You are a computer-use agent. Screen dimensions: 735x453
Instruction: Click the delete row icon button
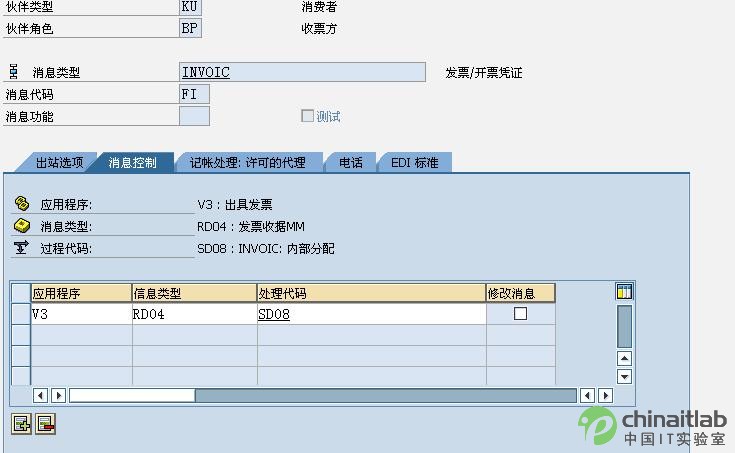click(x=45, y=424)
